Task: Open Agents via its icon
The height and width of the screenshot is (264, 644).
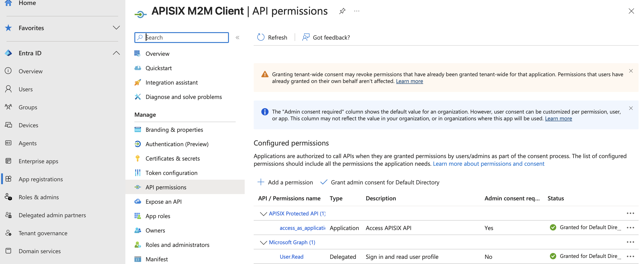Action: tap(8, 143)
